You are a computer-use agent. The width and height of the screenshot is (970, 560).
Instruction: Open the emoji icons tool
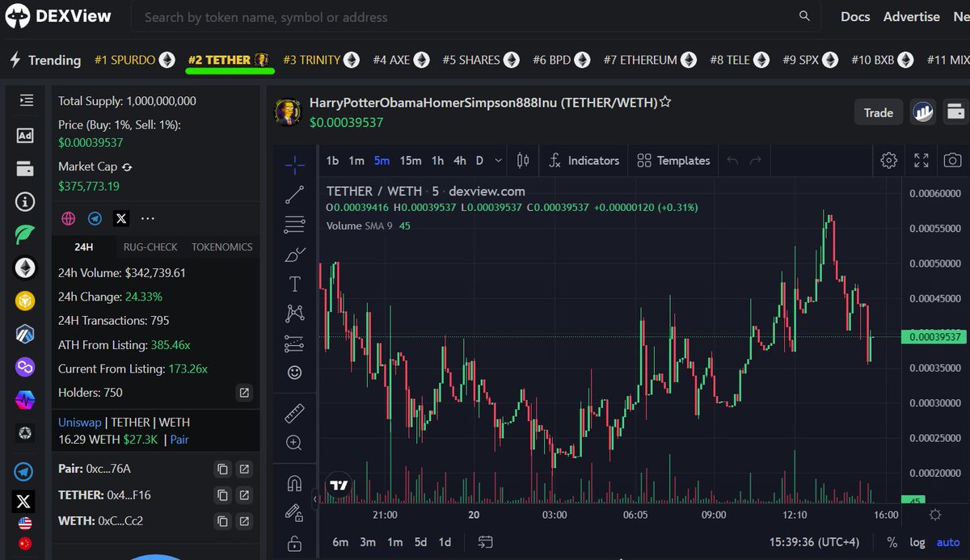295,373
